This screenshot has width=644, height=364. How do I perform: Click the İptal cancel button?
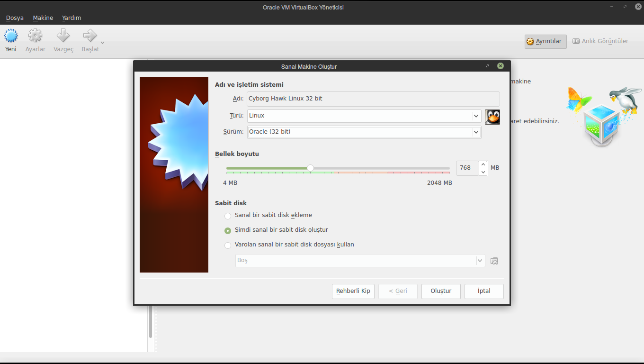(x=484, y=291)
